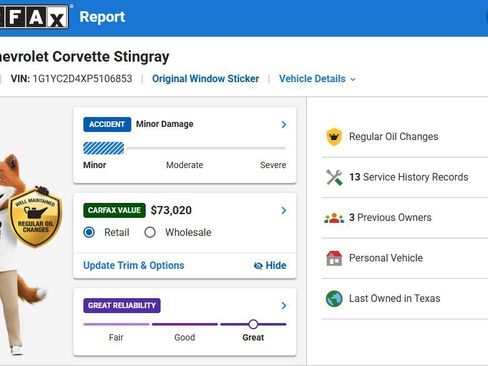
Task: Hide the CARFAX value with Hide toggle
Action: click(x=270, y=265)
